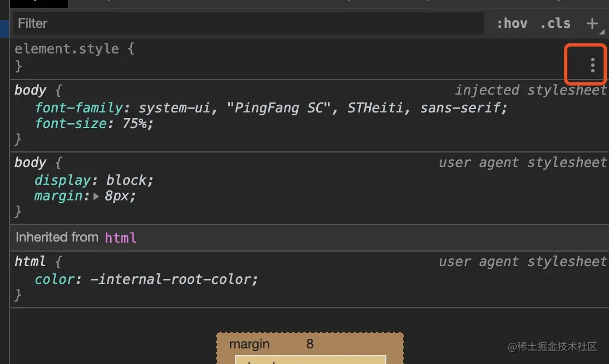Click body selector of injected stylesheet rule
Screen dimensions: 609x364
click(x=30, y=90)
